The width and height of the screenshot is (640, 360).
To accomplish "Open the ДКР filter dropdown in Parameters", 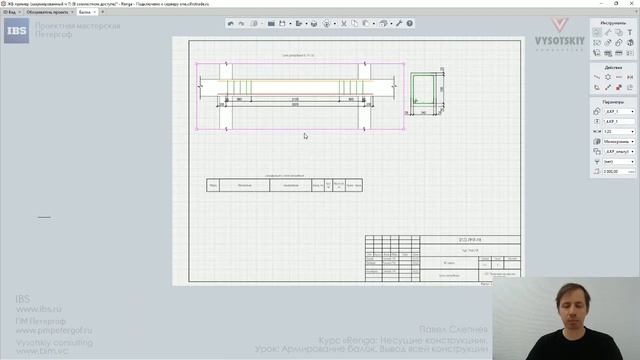I will 619,151.
